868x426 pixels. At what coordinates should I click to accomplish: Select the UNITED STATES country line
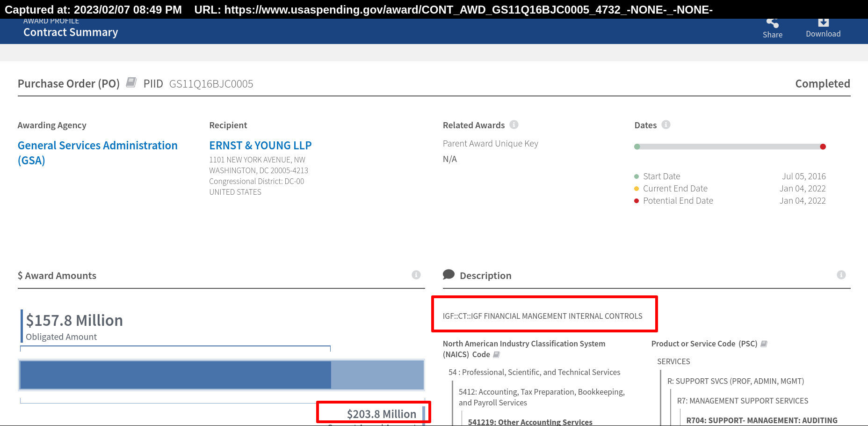click(235, 192)
